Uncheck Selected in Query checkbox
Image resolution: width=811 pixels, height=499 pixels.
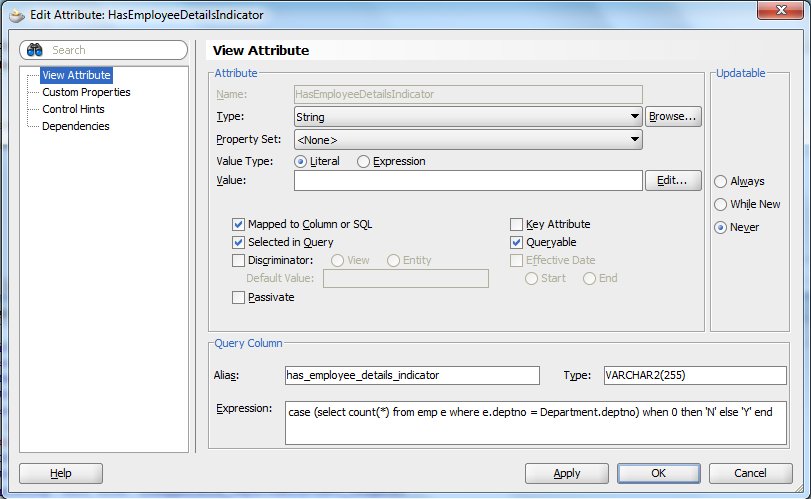tap(239, 242)
